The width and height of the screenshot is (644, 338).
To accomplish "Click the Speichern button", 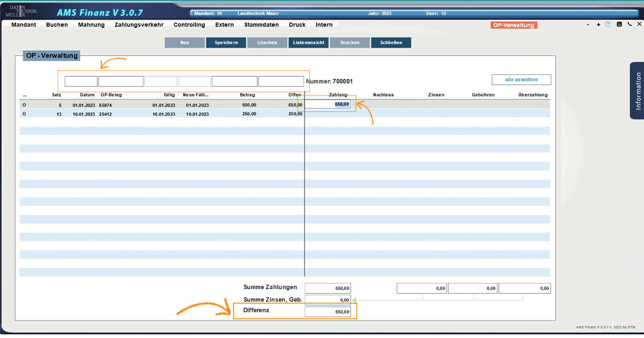I will tap(226, 43).
